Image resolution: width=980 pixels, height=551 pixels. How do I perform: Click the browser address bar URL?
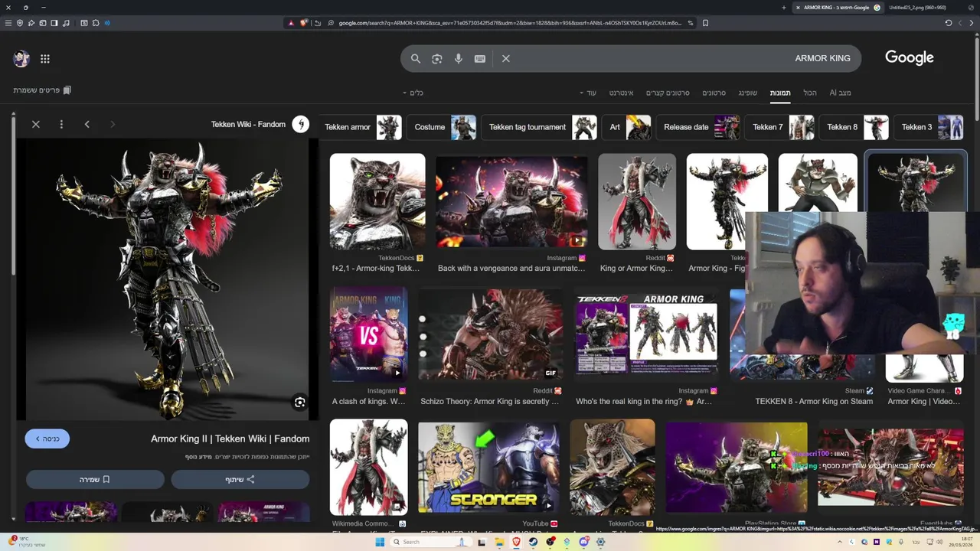pyautogui.click(x=509, y=23)
